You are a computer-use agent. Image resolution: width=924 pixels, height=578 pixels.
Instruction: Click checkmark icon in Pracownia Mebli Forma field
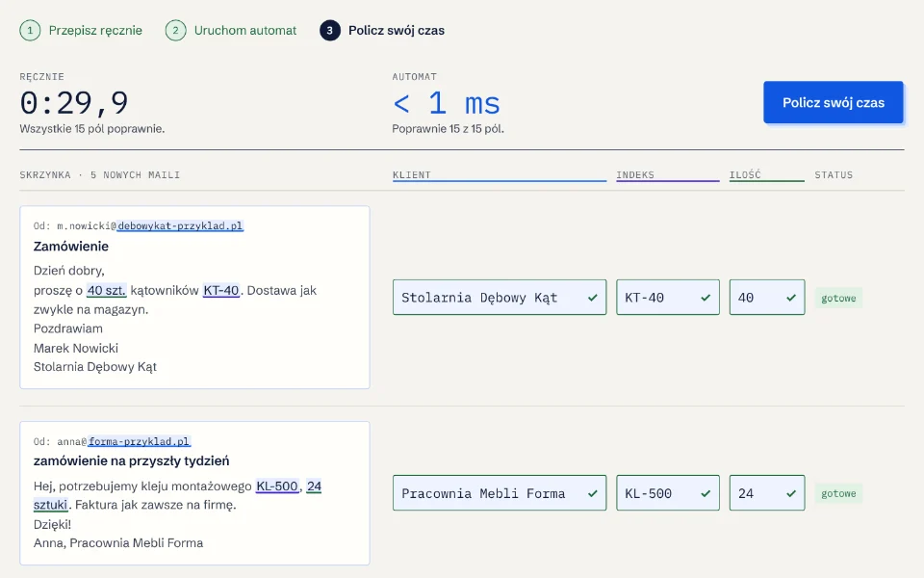[592, 493]
